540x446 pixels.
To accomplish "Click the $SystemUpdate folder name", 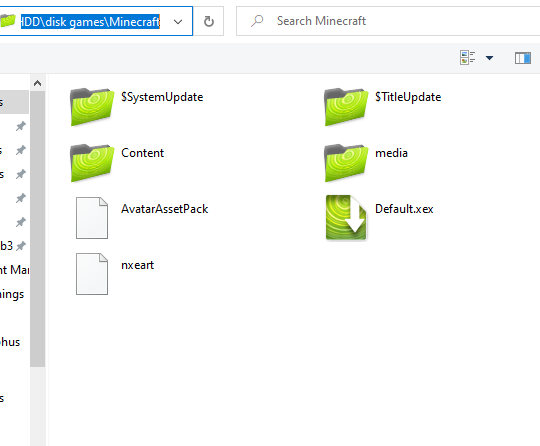I will (x=162, y=97).
